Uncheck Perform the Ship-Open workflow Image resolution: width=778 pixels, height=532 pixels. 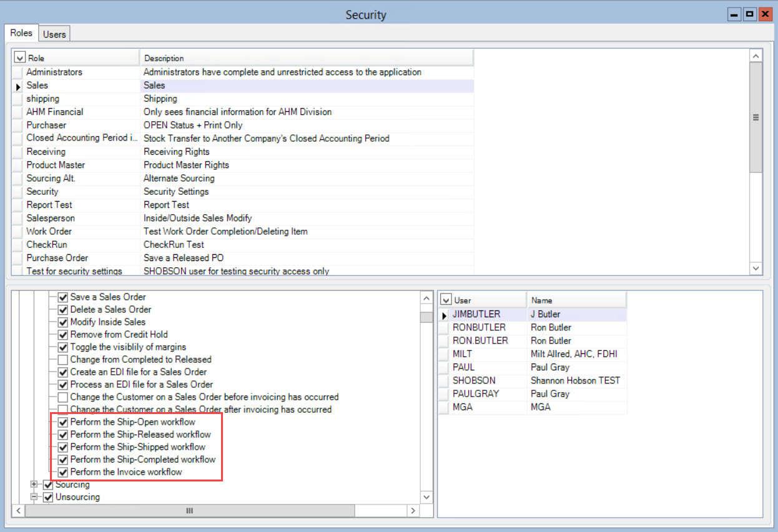click(x=62, y=422)
